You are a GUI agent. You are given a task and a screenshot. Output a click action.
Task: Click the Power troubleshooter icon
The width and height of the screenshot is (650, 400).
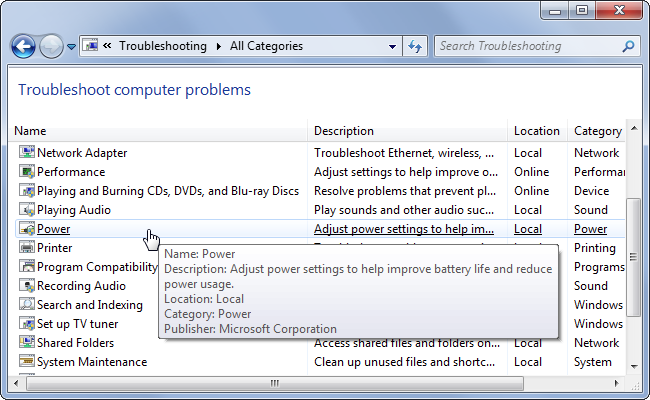pos(27,228)
